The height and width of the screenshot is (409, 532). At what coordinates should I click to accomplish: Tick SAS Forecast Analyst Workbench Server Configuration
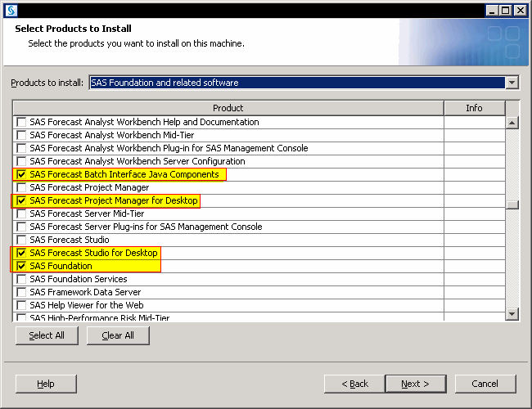point(21,161)
